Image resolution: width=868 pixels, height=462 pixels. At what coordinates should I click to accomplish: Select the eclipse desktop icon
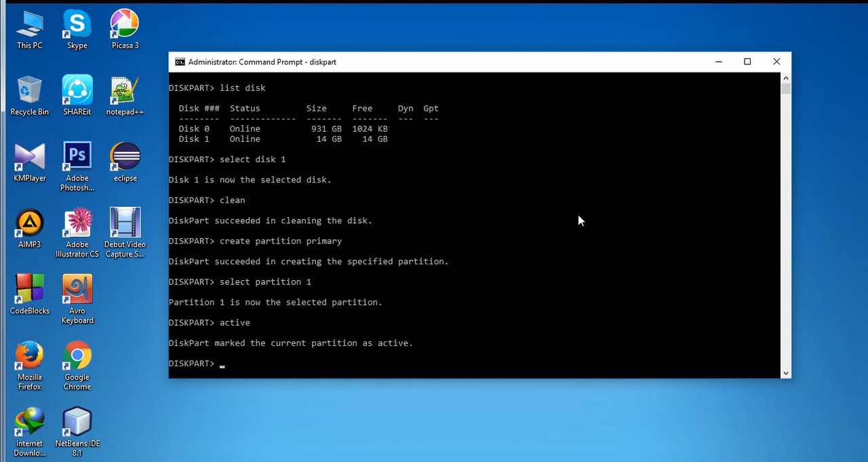(x=125, y=158)
